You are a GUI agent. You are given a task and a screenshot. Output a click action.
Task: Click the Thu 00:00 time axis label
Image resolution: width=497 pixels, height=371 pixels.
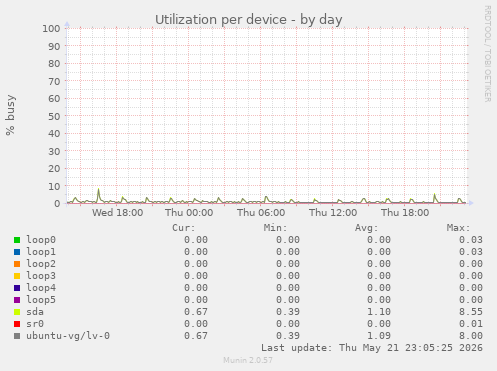tap(189, 212)
